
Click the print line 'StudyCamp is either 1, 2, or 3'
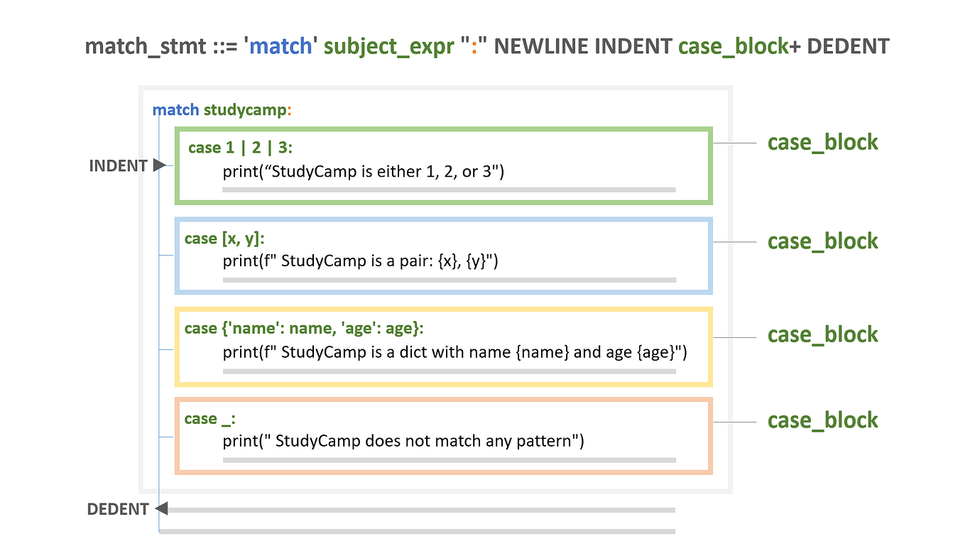pyautogui.click(x=363, y=171)
